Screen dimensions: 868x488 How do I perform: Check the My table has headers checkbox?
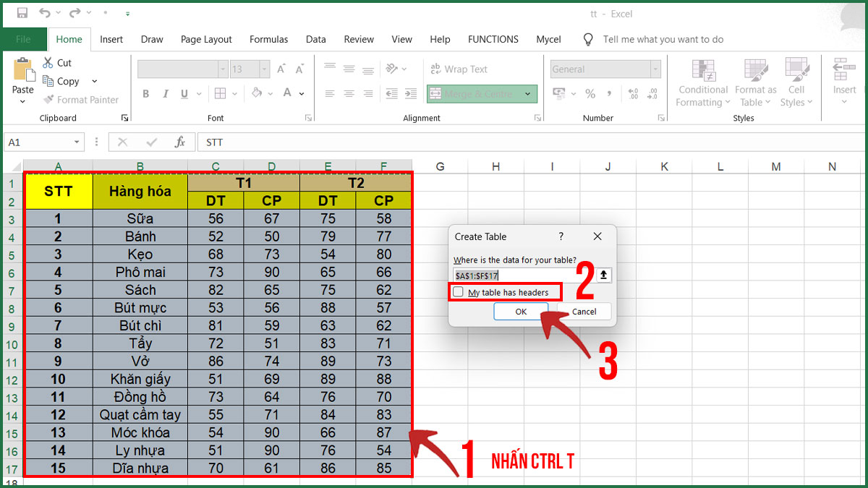click(459, 292)
